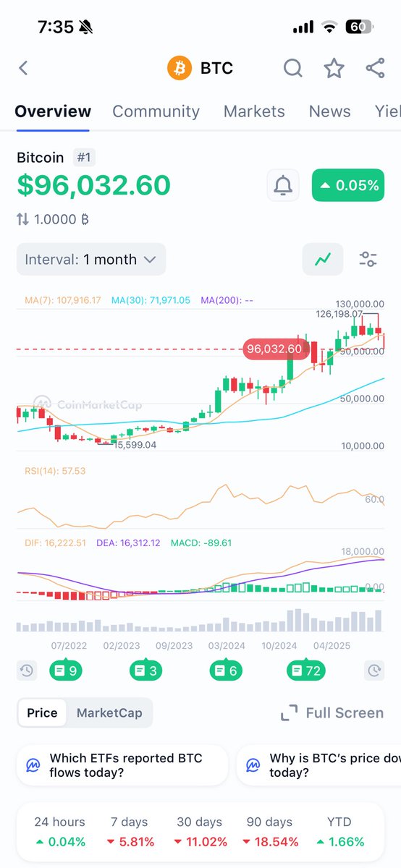Tap the 7 days performance stat
The image size is (401, 868).
coord(130,831)
